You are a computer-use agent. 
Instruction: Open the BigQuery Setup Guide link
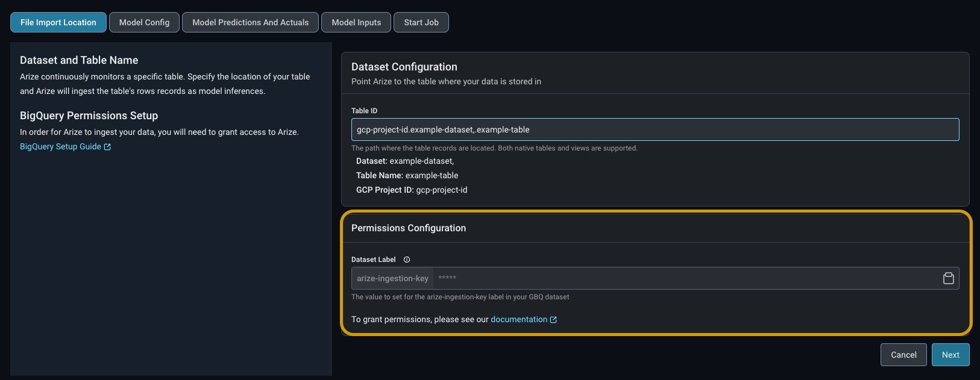pos(60,147)
